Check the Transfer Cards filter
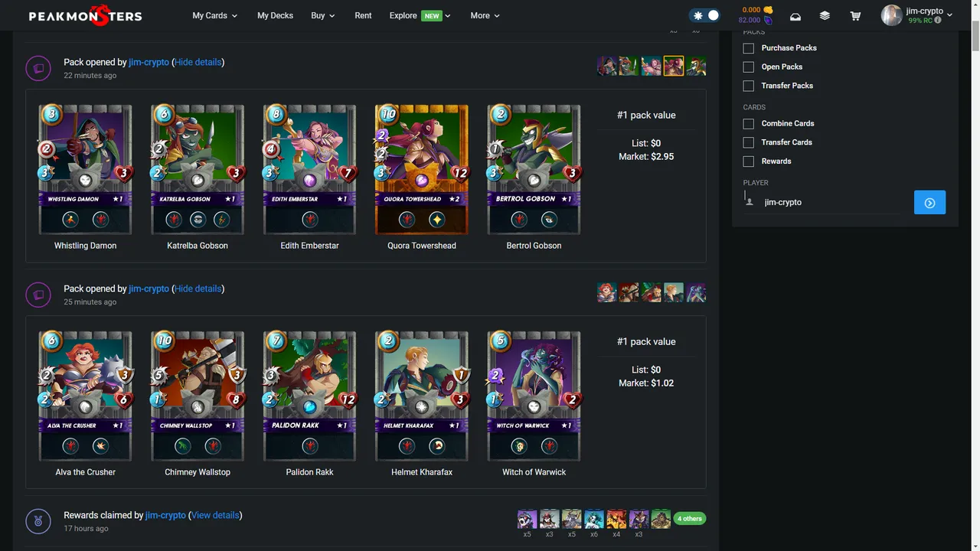This screenshot has width=980, height=551. (x=749, y=142)
